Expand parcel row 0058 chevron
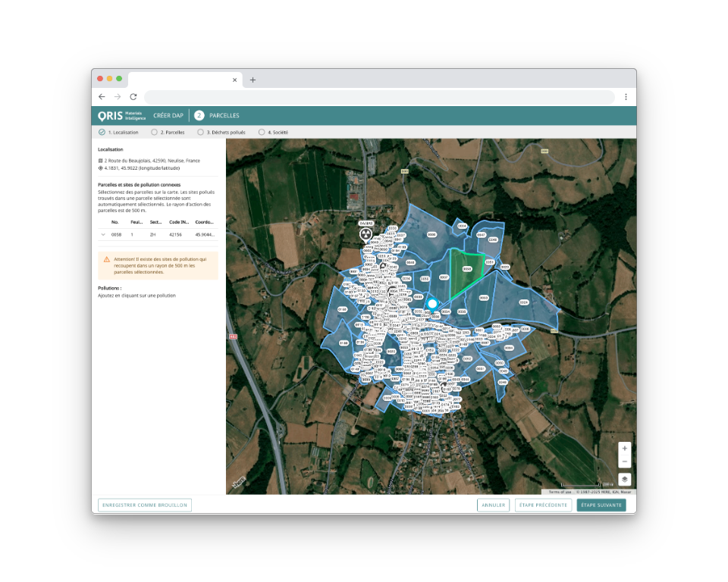Viewport: 728px width, 582px height. [x=103, y=235]
